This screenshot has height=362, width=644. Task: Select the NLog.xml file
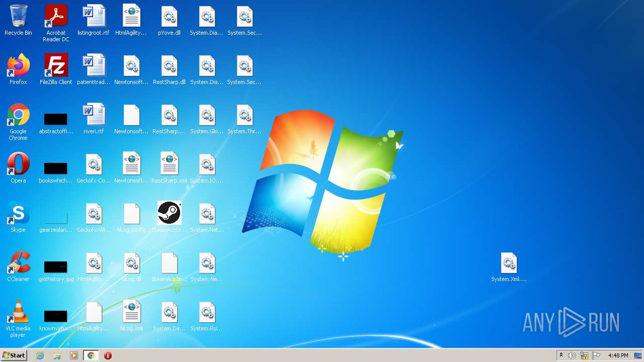tap(131, 316)
